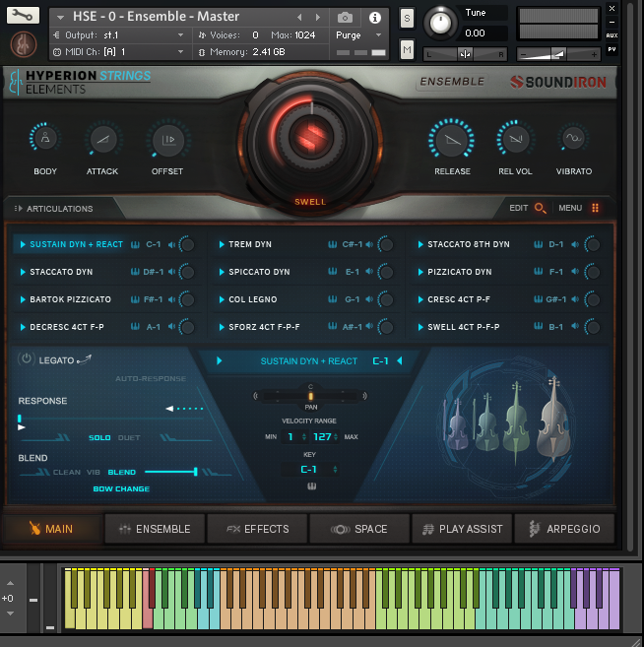Screen dimensions: 644x647
Task: Click the orange menu grid icon
Action: coord(595,208)
